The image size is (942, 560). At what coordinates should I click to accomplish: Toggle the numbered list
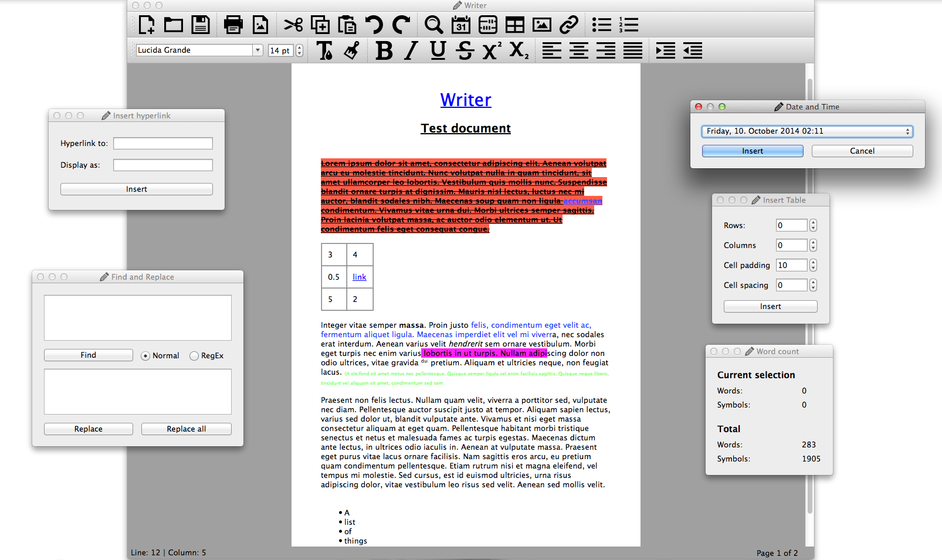[629, 25]
